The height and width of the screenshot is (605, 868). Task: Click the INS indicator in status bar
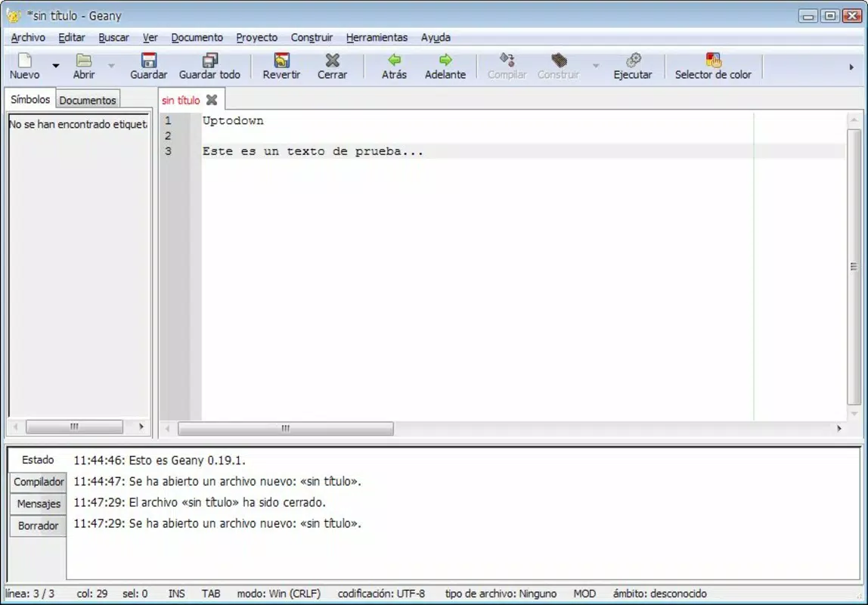[x=177, y=594]
